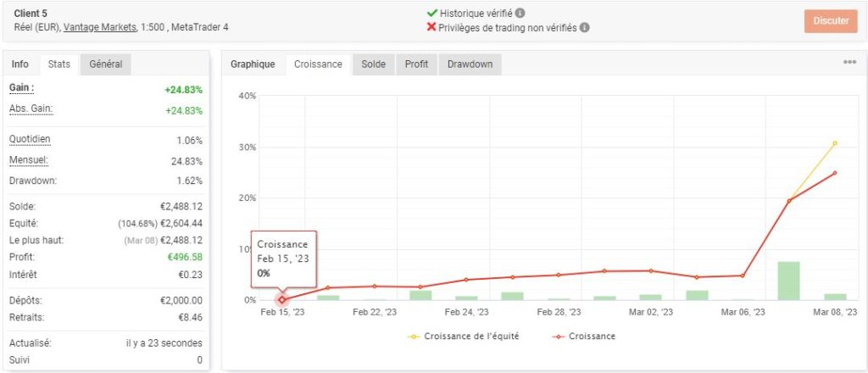Viewport: 868px width, 373px height.
Task: Click the final yellow equity growth point
Action: coord(835,143)
